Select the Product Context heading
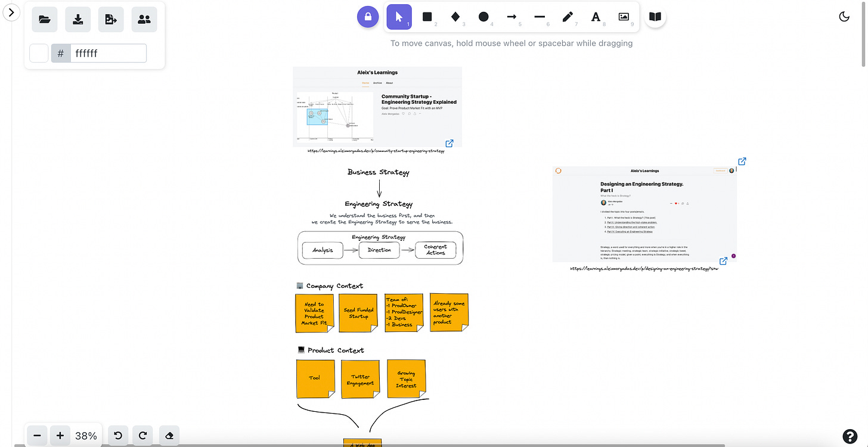The image size is (868, 447). coord(330,350)
